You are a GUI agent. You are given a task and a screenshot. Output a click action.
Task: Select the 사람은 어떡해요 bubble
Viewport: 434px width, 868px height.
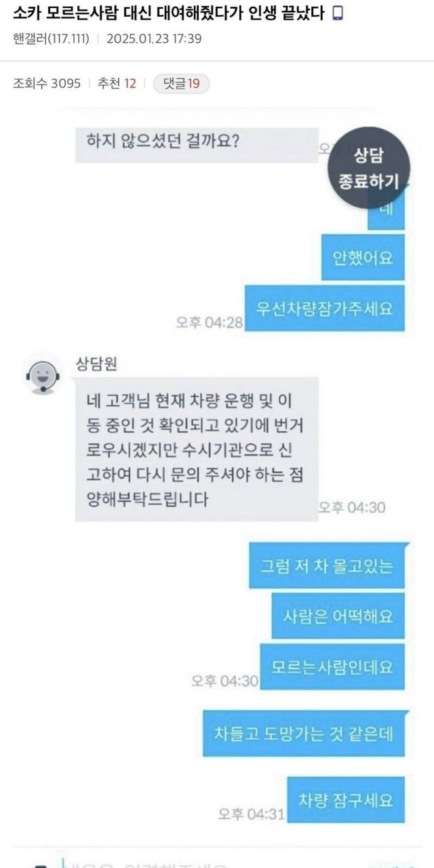[x=338, y=616]
